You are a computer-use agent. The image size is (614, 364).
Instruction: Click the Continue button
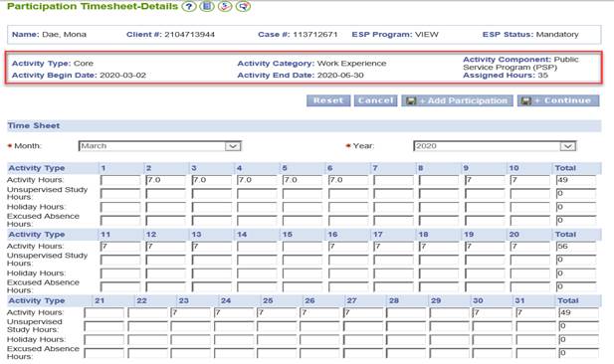click(x=558, y=100)
